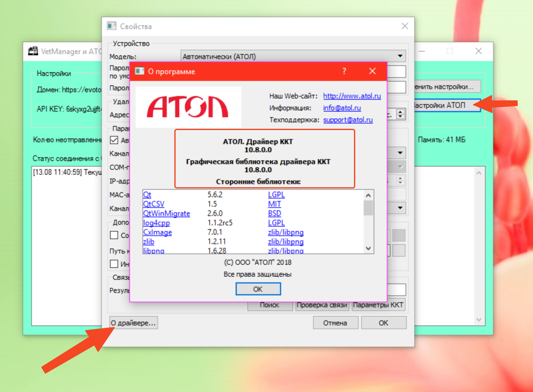This screenshot has height=392, width=533.
Task: Click the VetManager log scroll down arrow
Action: (x=479, y=319)
